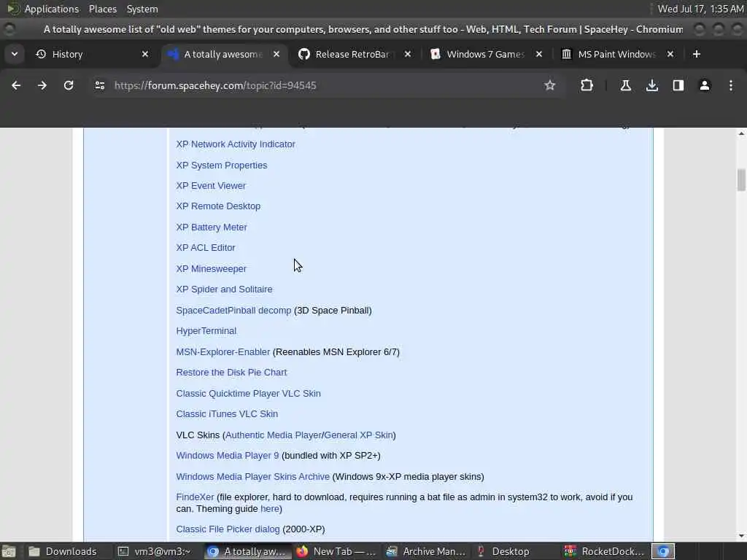Click the scrollbar up arrow
Viewport: 747px width, 560px height.
click(x=741, y=134)
